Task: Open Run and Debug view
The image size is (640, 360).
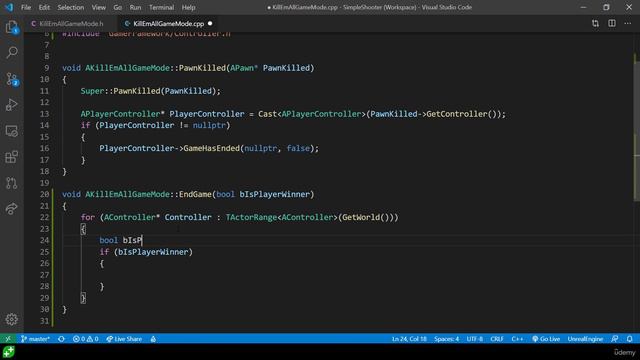Action: click(x=11, y=105)
